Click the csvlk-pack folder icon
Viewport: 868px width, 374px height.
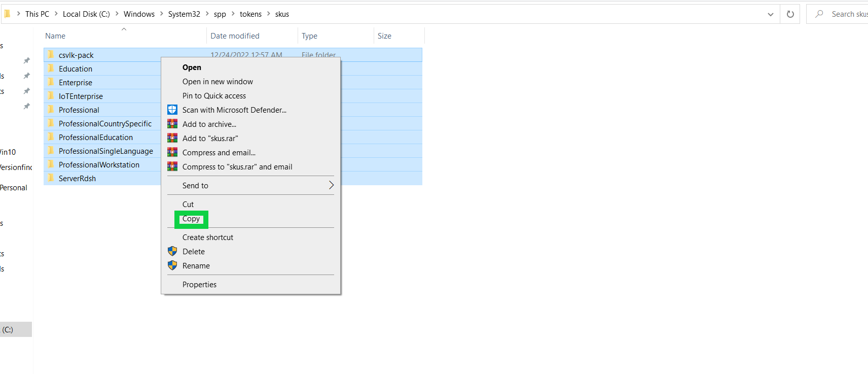[x=51, y=55]
